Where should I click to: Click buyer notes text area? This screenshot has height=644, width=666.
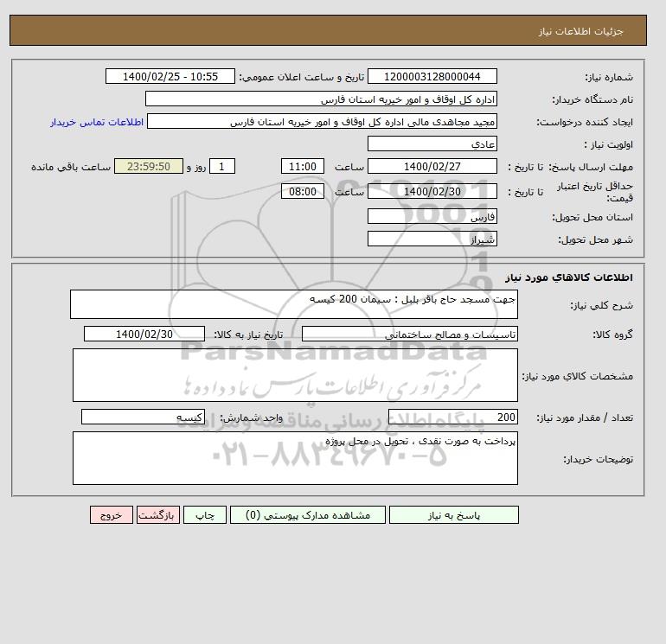pyautogui.click(x=295, y=458)
